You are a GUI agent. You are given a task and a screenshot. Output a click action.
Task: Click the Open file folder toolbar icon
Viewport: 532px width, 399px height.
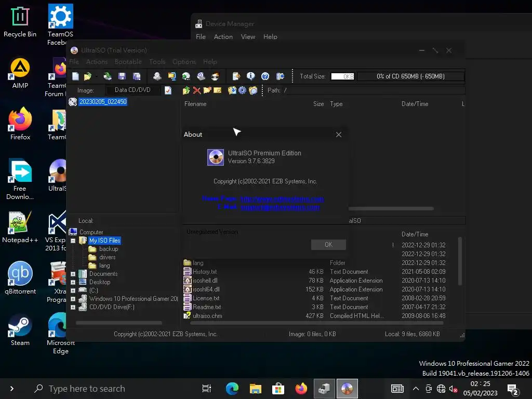click(87, 76)
